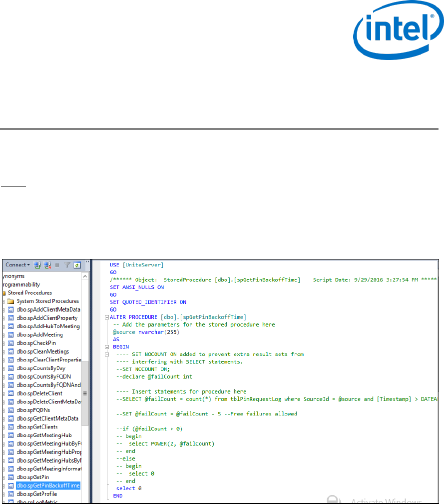
Task: Click the dbo.spGetPin procedure icon
Action: tap(10, 477)
